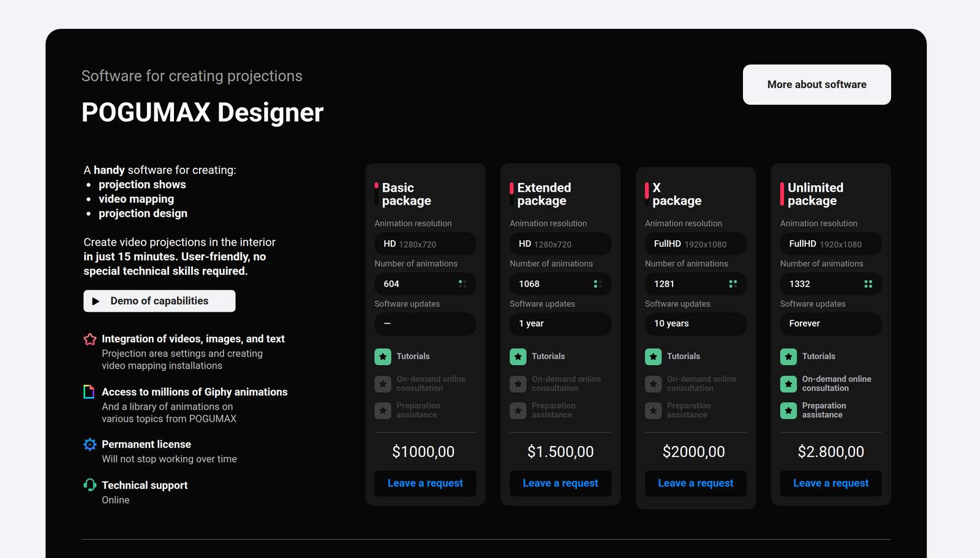Select the X package title
The width and height of the screenshot is (980, 558).
tap(677, 194)
